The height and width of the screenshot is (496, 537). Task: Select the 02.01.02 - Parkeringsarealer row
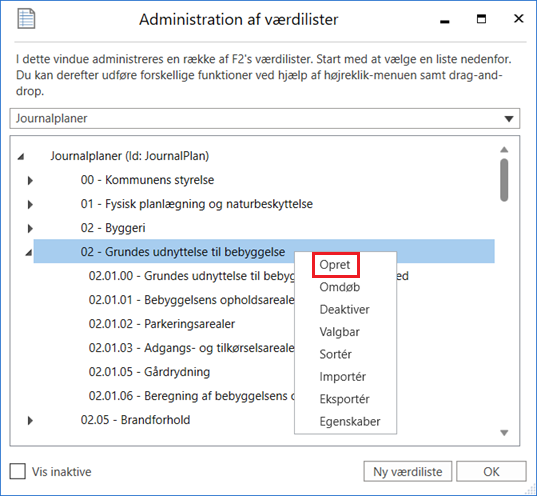[x=162, y=324]
